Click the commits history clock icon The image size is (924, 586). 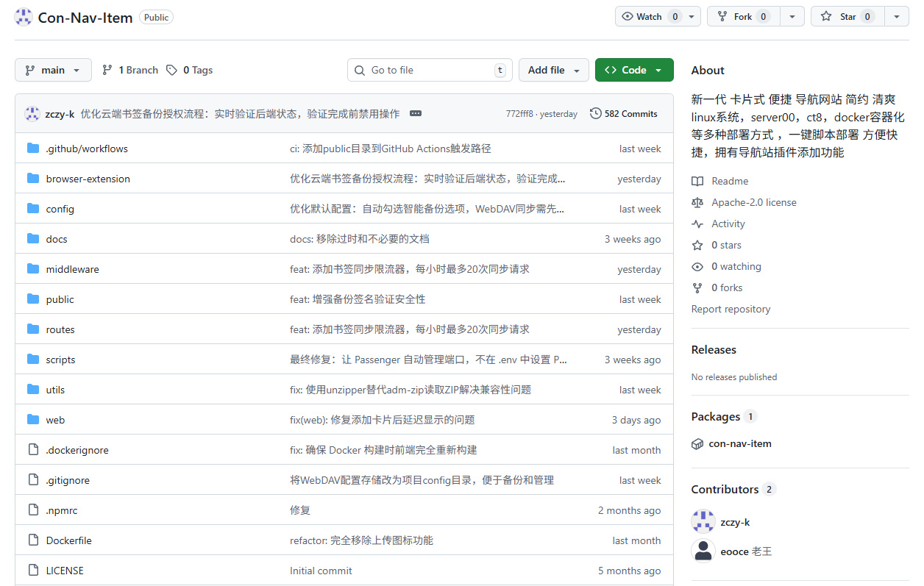tap(596, 114)
